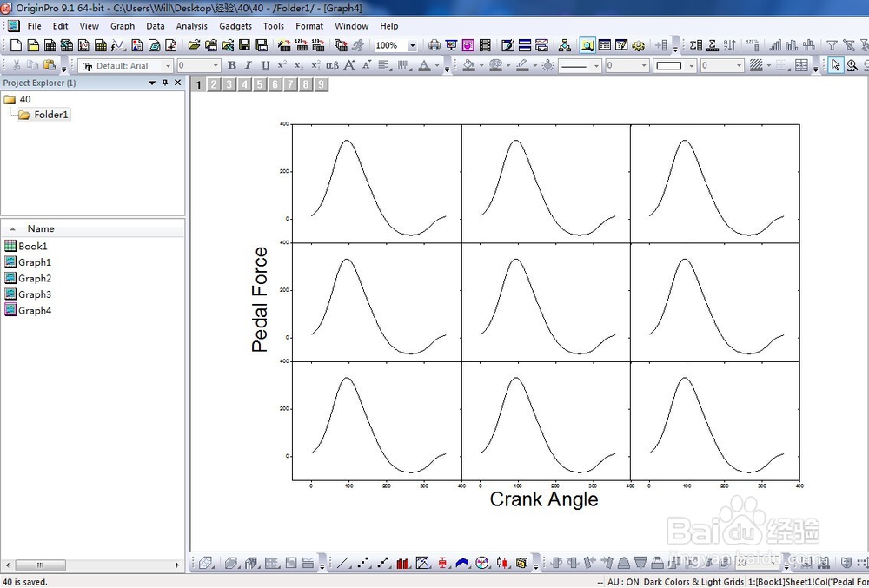Viewport: 869px width, 588px height.
Task: Toggle Bold text formatting
Action: tap(232, 65)
